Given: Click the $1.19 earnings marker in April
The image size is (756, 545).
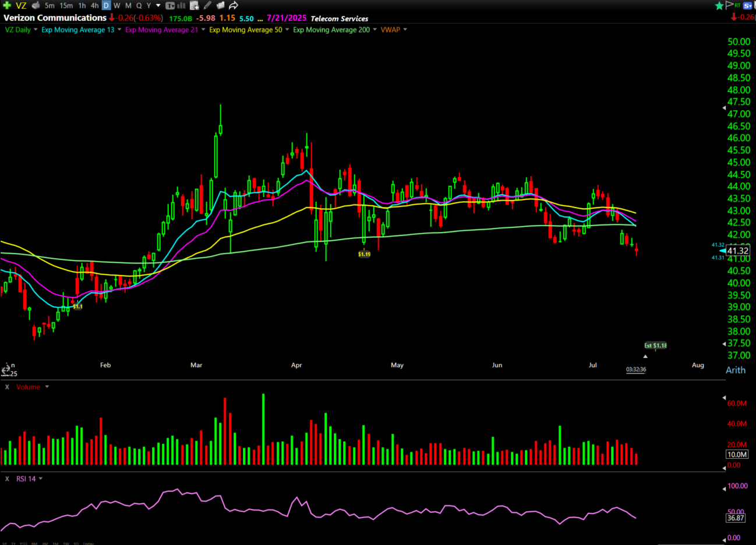Looking at the screenshot, I should (x=364, y=254).
